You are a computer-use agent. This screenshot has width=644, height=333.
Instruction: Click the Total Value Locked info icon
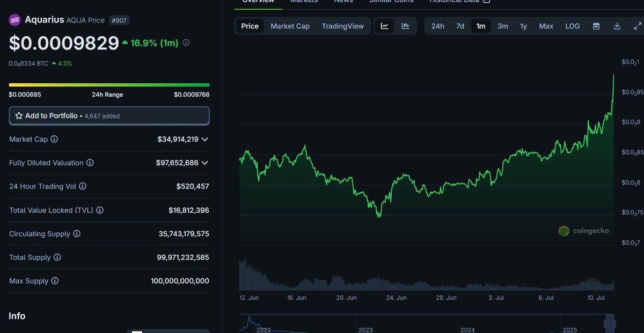[100, 210]
